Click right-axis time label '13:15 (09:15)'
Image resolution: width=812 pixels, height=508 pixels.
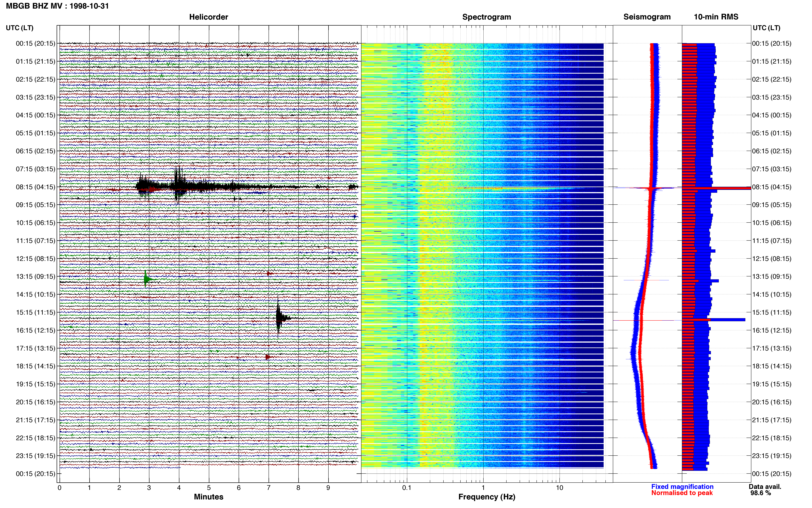[x=771, y=277]
